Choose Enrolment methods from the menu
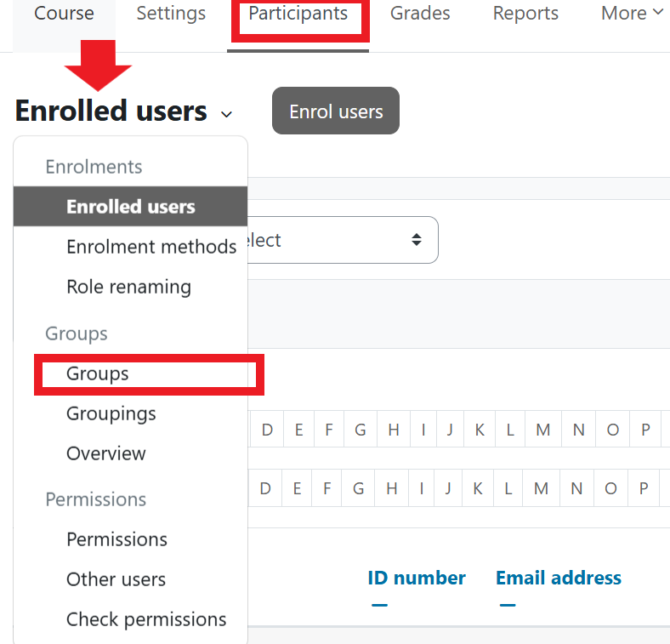Screen dimensions: 670x644 (151, 247)
